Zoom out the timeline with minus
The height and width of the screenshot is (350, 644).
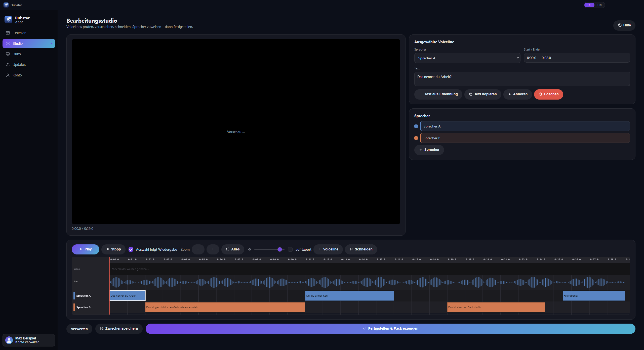(x=198, y=249)
